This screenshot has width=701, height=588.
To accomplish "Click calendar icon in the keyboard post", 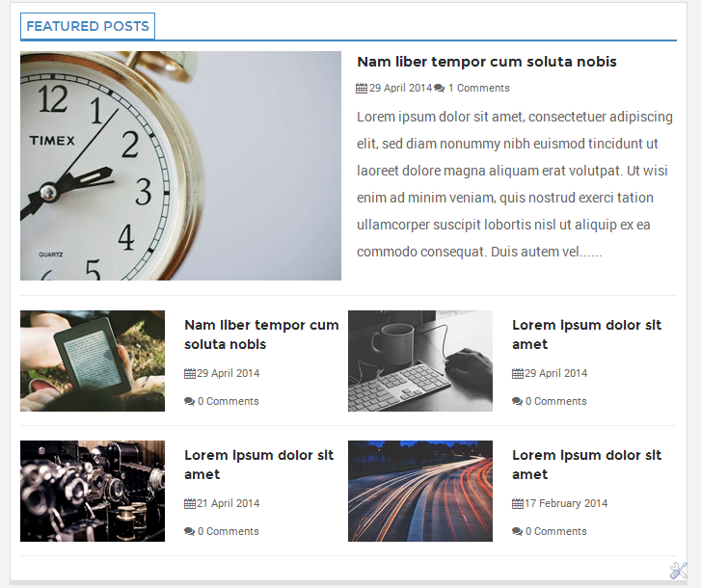I will 518,374.
